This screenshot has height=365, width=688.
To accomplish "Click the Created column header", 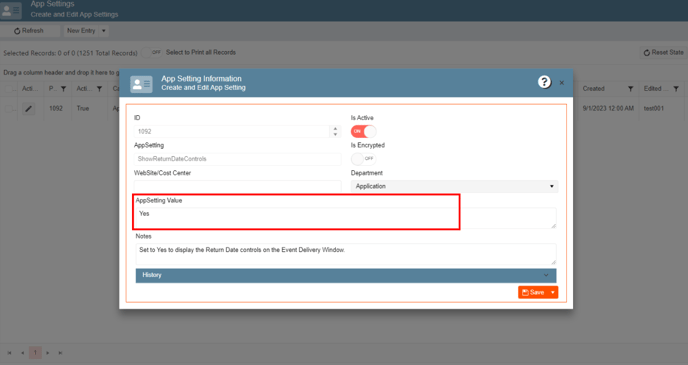I will coord(594,89).
